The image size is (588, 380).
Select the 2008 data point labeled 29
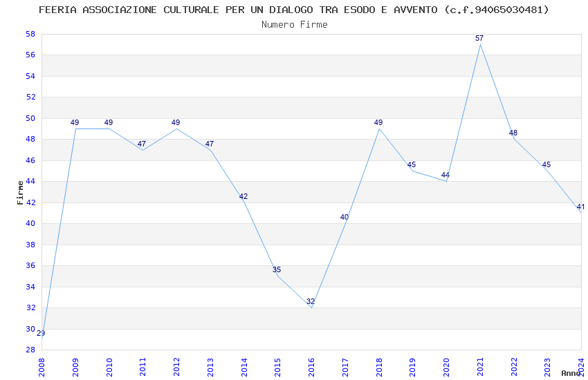tap(41, 333)
